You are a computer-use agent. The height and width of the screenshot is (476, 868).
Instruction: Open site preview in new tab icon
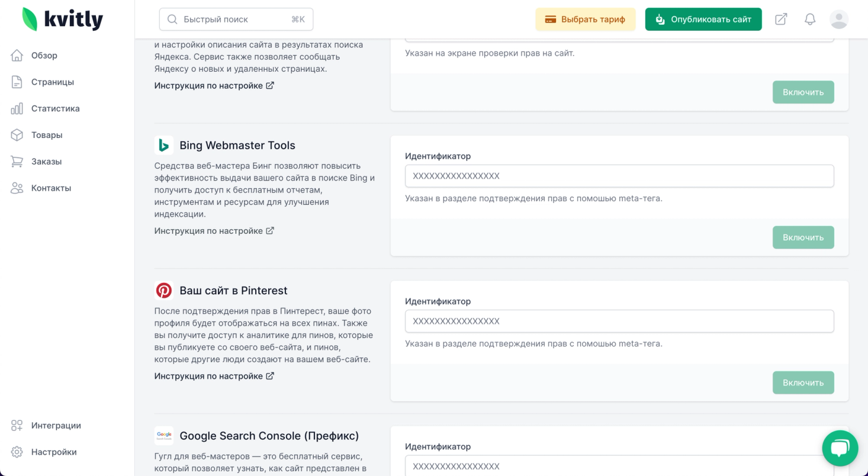pos(781,19)
